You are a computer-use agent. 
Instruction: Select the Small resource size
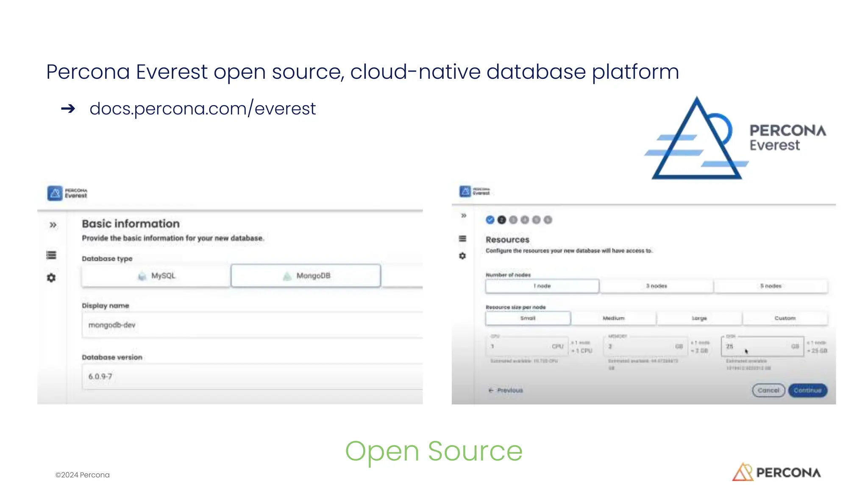coord(528,318)
